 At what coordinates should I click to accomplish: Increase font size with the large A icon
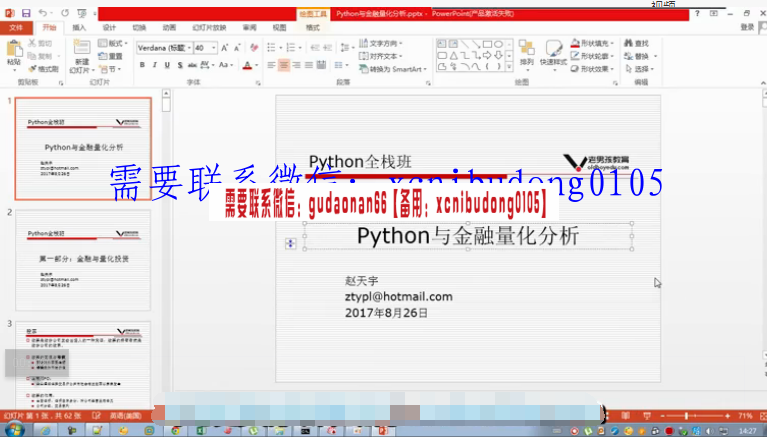coord(225,47)
